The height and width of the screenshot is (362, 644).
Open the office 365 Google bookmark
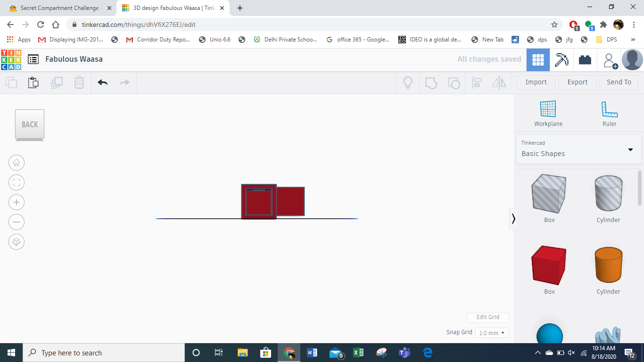358,40
